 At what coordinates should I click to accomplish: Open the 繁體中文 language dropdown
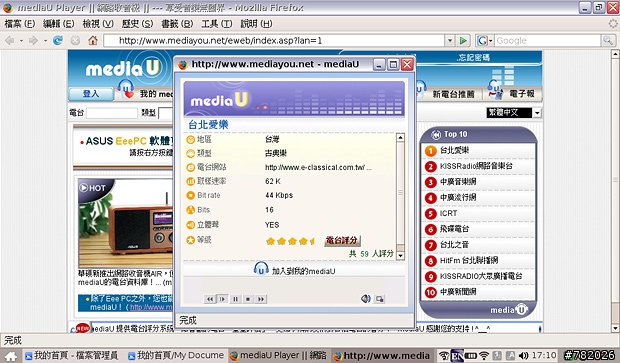click(x=537, y=113)
